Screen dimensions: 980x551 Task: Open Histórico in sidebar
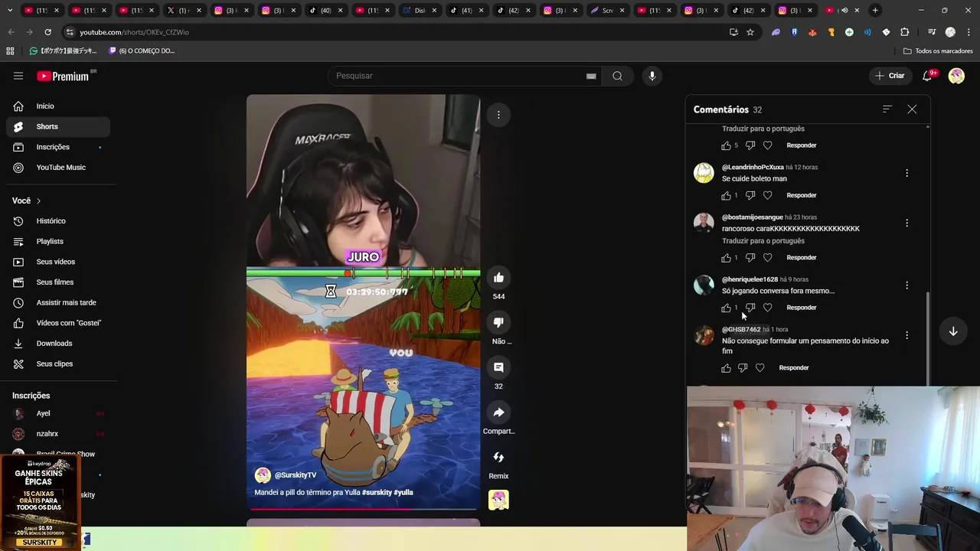pyautogui.click(x=58, y=221)
